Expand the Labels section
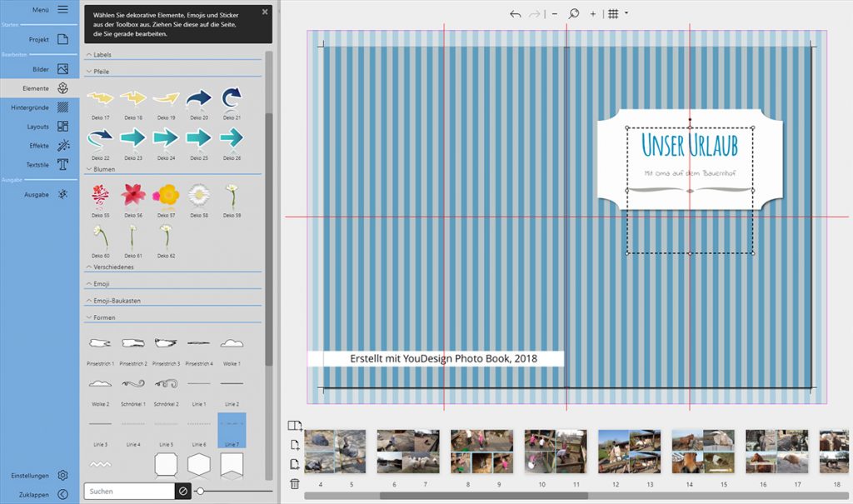853x504 pixels. click(102, 55)
